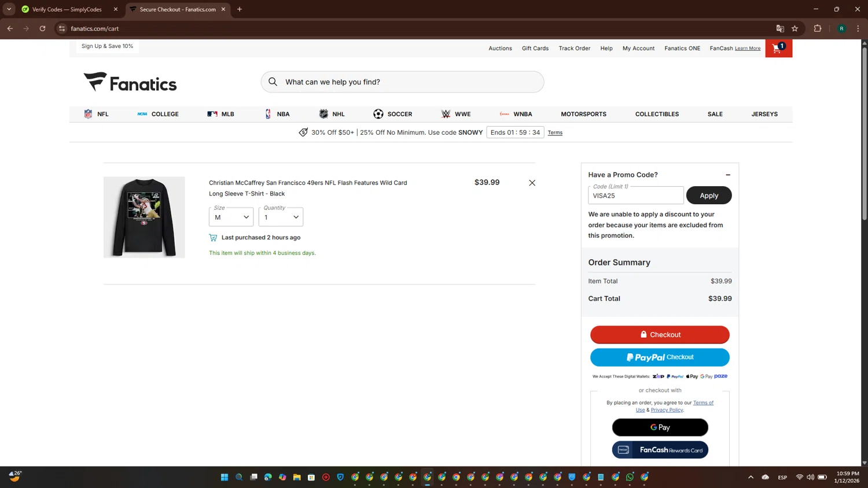The width and height of the screenshot is (868, 488).
Task: Click the red Checkout button
Action: (x=660, y=335)
